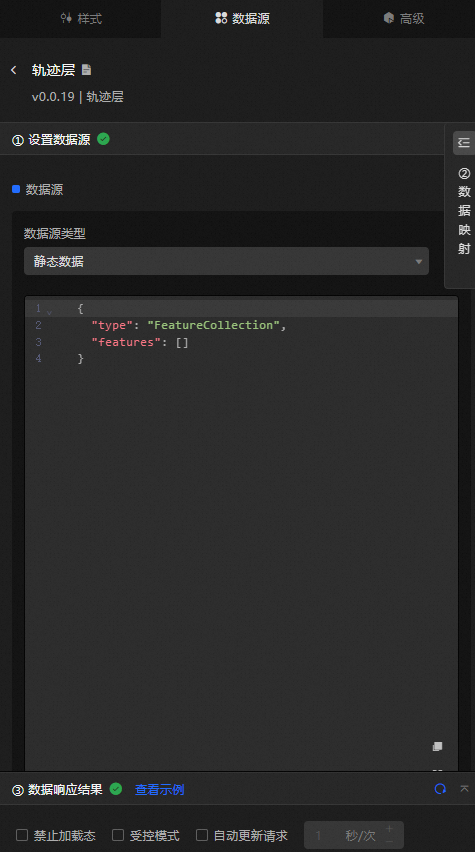Click the collapse panel icon above 数据映射

pos(464,143)
